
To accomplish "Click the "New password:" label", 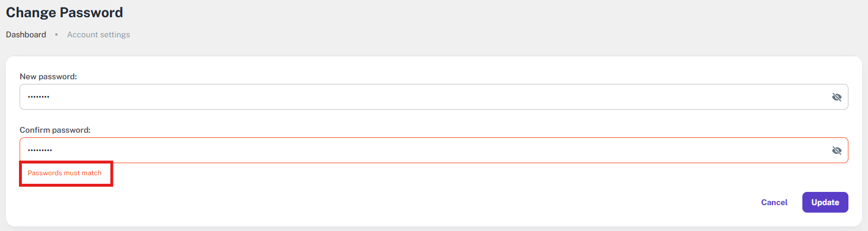I will pyautogui.click(x=48, y=76).
